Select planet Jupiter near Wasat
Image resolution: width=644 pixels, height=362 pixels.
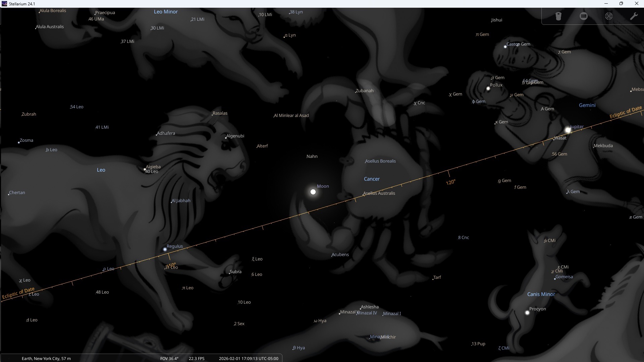[568, 130]
